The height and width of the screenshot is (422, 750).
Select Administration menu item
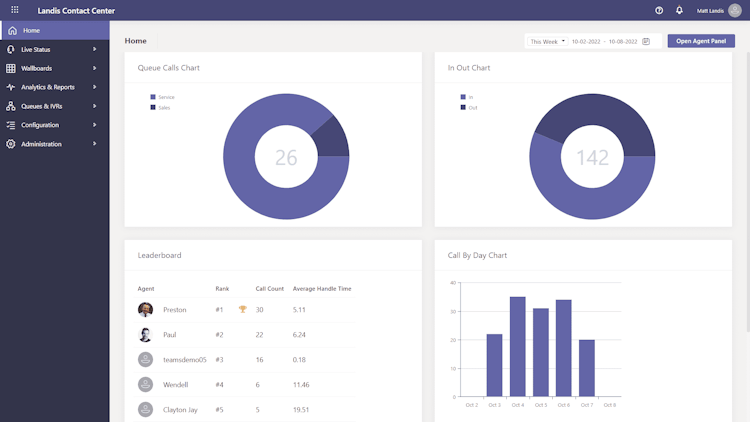click(x=55, y=144)
